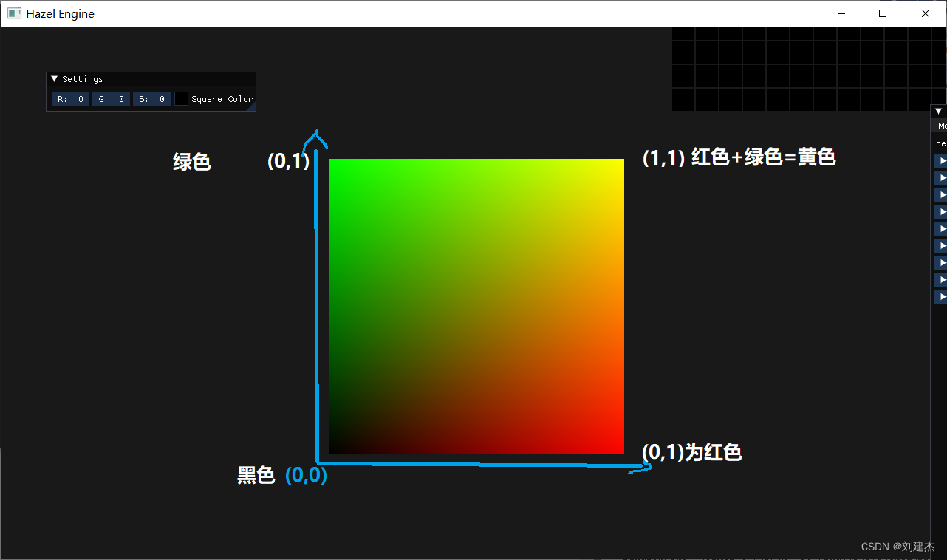Collapse the Settings panel header triangle

[x=53, y=78]
